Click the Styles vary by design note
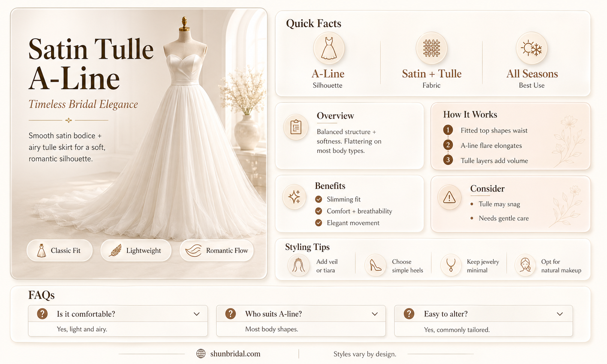The width and height of the screenshot is (607, 364). (365, 354)
